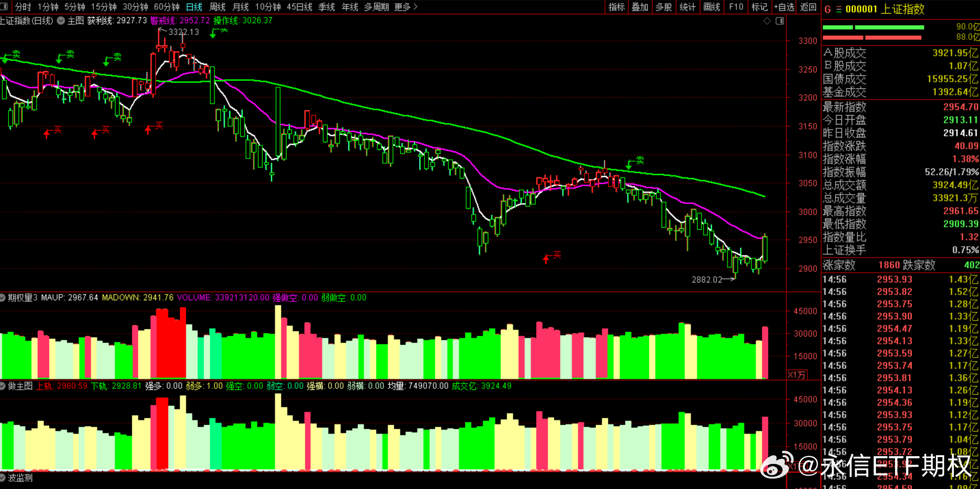The width and height of the screenshot is (980, 489).
Task: Select the 60分钟 period tab
Action: [167, 7]
